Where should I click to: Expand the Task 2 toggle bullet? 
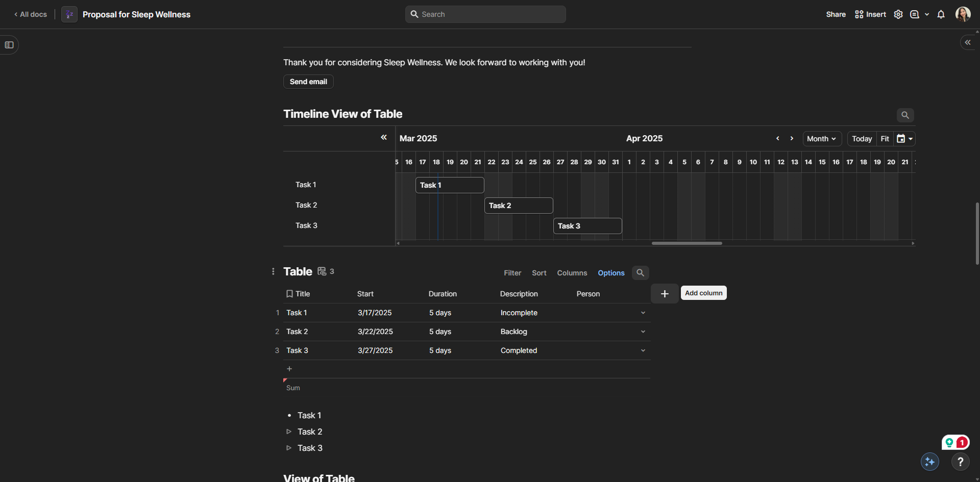click(x=289, y=432)
